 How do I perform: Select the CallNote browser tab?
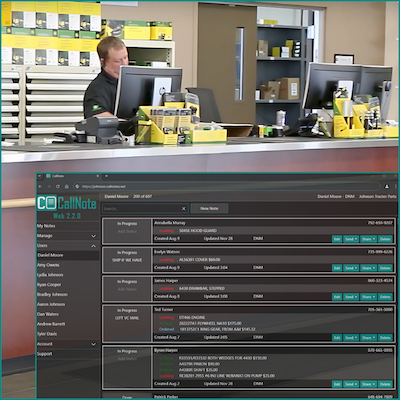tap(72, 176)
